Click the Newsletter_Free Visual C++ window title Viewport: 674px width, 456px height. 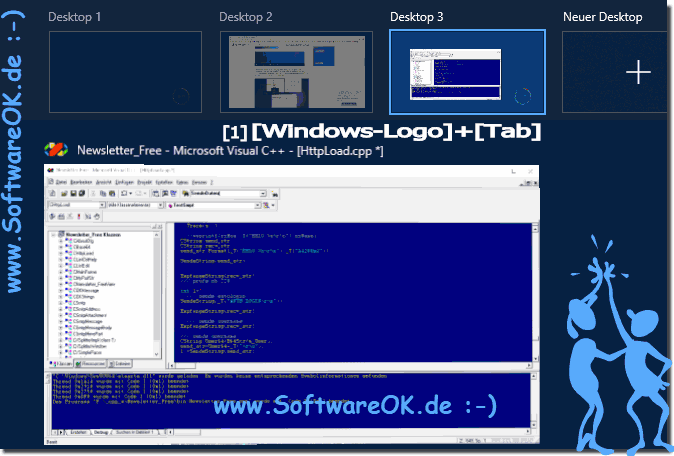[x=230, y=151]
